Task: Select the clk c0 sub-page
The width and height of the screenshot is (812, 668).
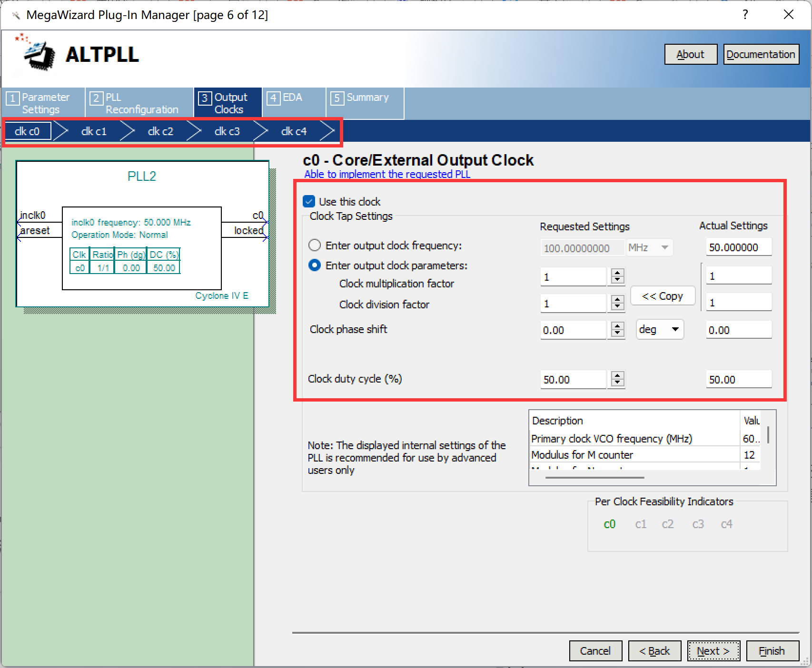Action: (x=28, y=131)
